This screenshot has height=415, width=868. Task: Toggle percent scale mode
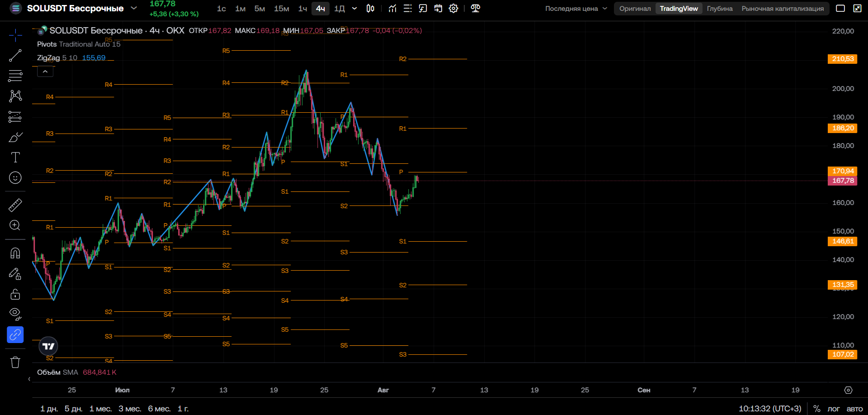coord(817,409)
